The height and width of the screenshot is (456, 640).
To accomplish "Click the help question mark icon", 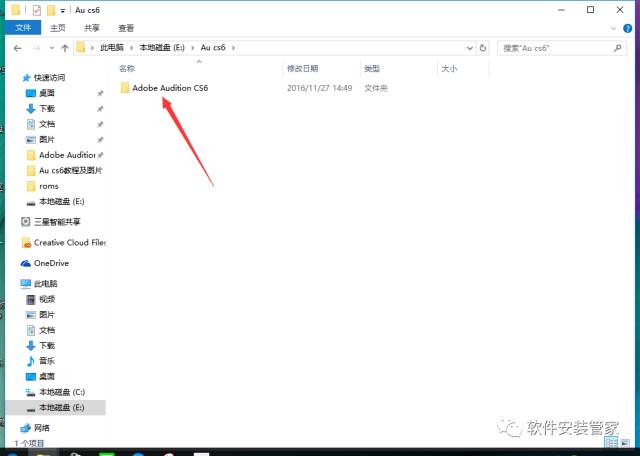I will point(630,28).
